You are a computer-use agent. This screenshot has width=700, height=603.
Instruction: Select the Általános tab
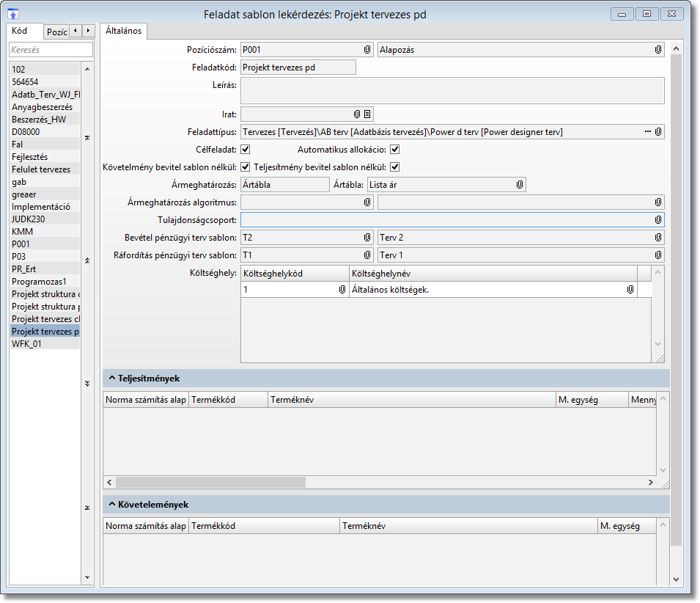click(123, 31)
